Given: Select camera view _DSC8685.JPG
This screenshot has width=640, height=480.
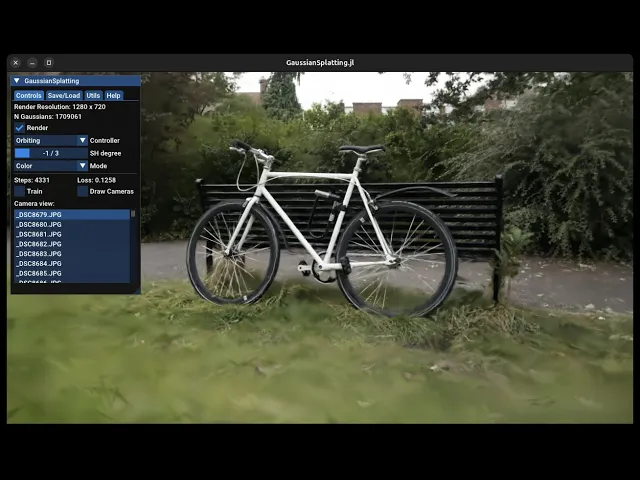Looking at the screenshot, I should [72, 273].
